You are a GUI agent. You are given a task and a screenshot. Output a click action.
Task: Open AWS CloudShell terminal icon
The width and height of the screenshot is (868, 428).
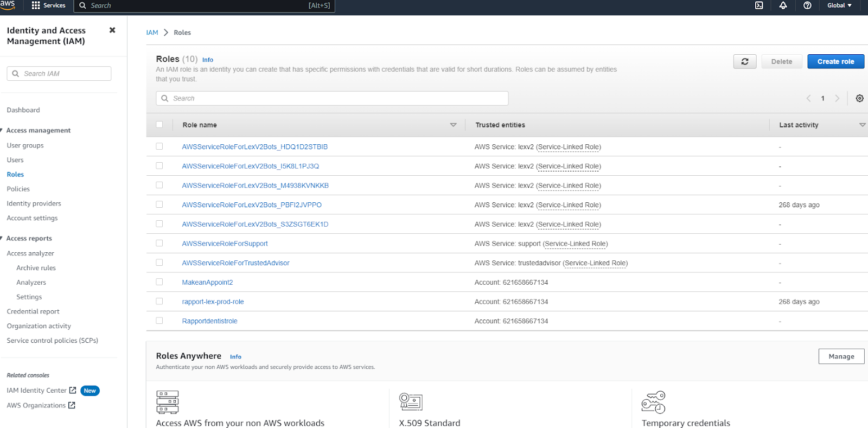click(x=759, y=5)
